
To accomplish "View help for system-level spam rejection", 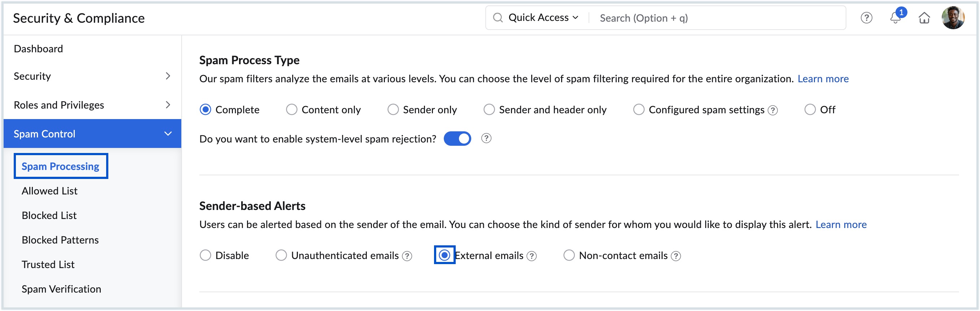I will click(486, 139).
